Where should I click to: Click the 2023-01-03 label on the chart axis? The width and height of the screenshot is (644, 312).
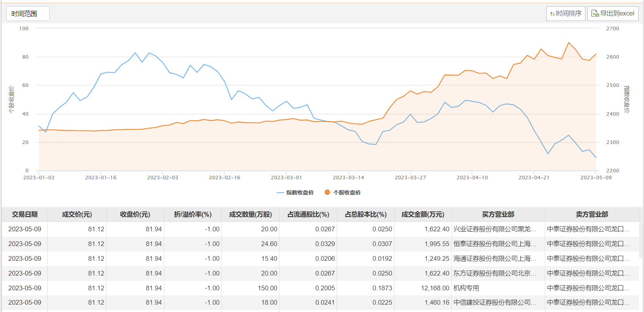click(39, 178)
